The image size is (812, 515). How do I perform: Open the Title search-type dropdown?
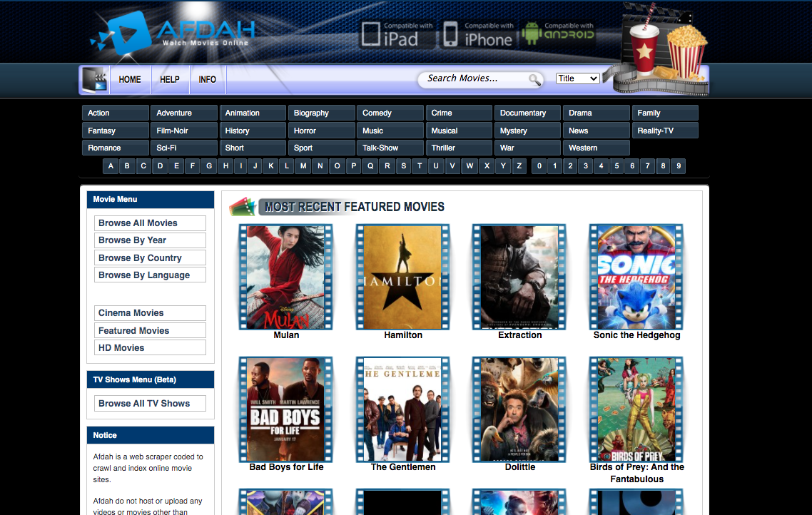coord(577,78)
